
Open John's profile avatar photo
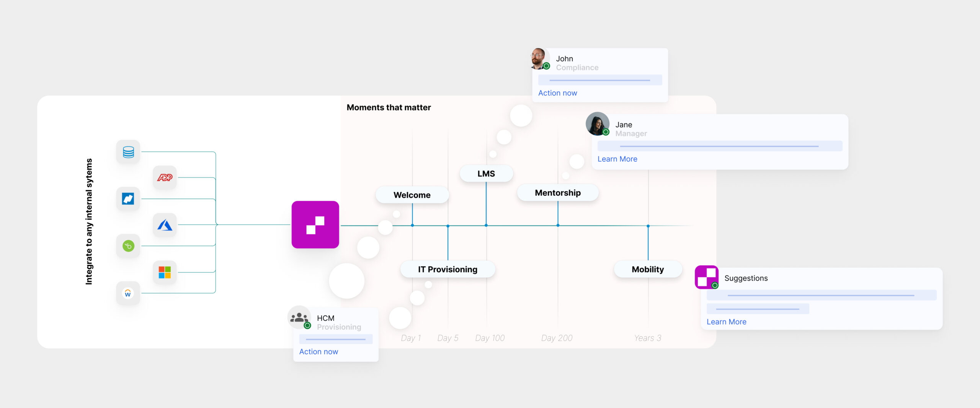pyautogui.click(x=539, y=59)
